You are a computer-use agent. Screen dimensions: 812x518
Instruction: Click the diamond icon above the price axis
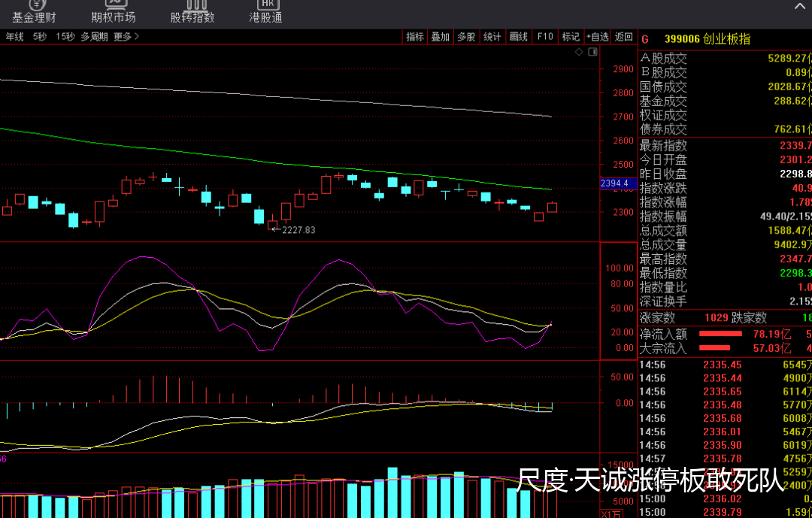[x=579, y=52]
